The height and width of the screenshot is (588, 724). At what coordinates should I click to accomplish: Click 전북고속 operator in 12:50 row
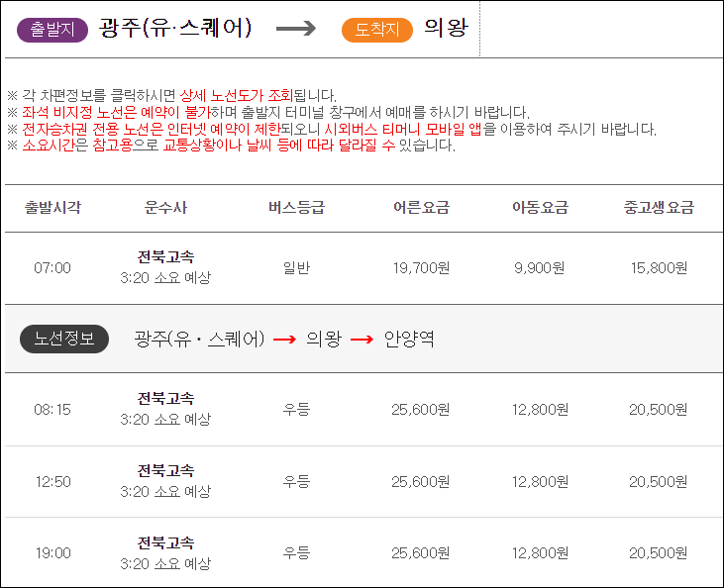(x=165, y=471)
